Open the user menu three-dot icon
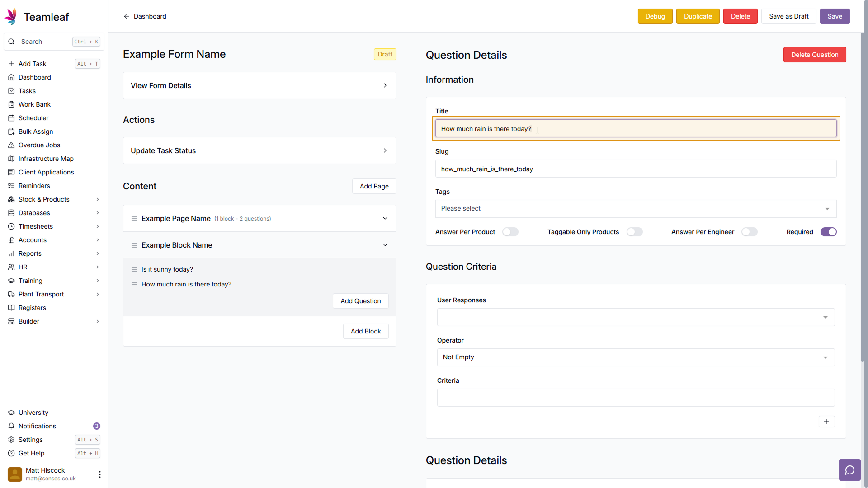 pos(99,474)
